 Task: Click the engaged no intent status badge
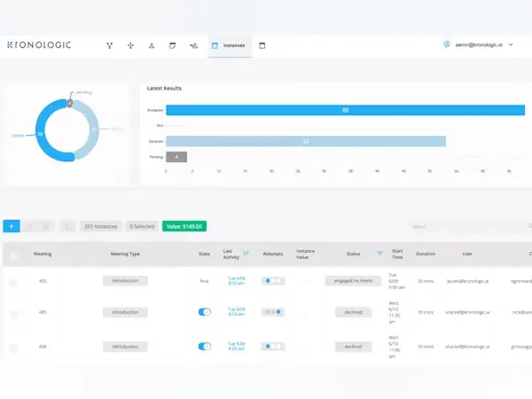[x=353, y=281]
